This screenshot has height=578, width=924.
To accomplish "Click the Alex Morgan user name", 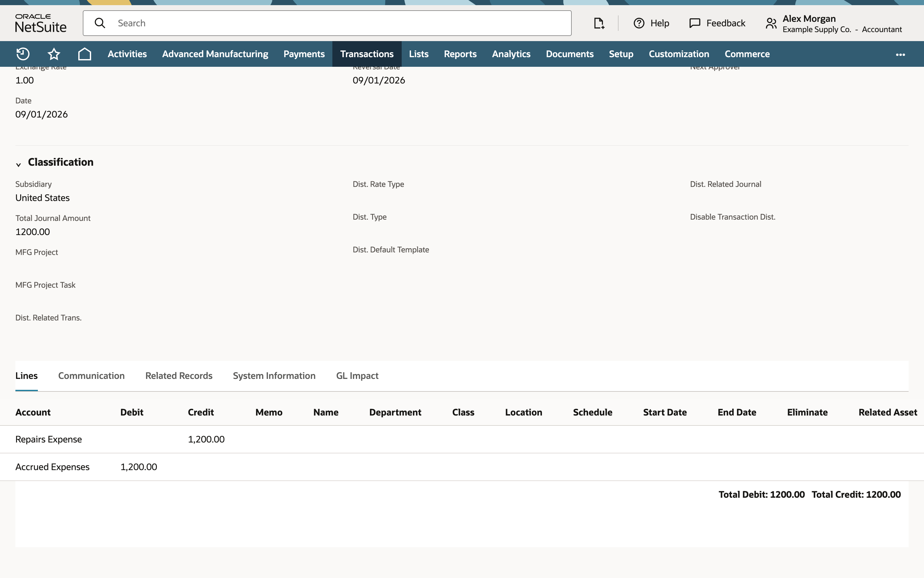I will [809, 19].
